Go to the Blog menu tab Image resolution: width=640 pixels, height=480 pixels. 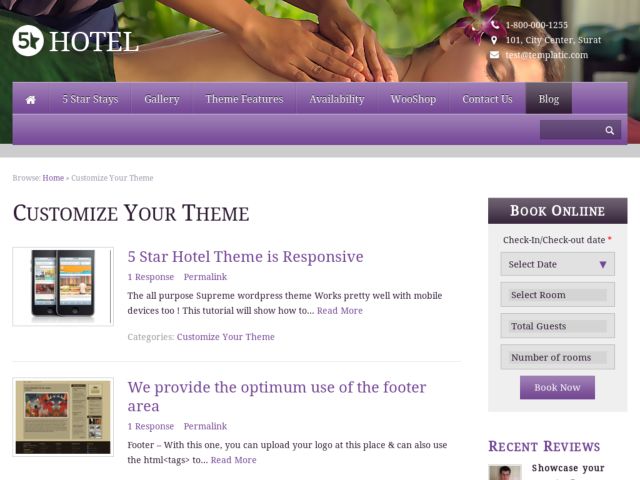pos(549,99)
